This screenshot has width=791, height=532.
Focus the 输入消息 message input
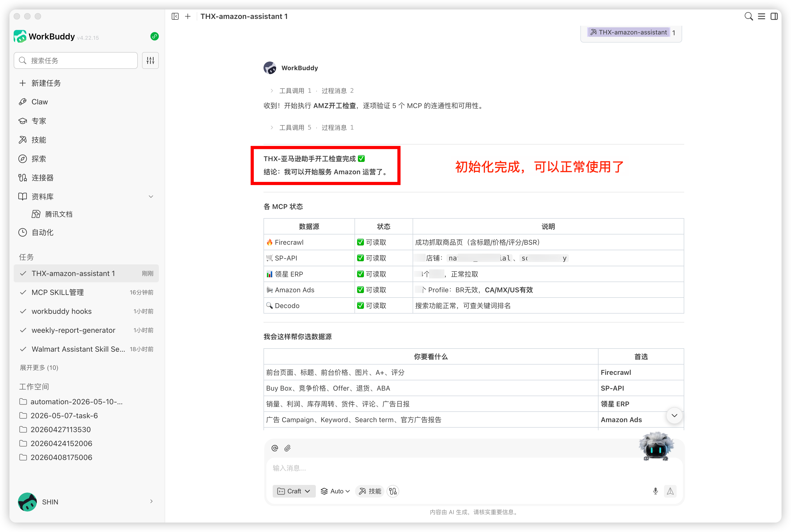(x=474, y=468)
